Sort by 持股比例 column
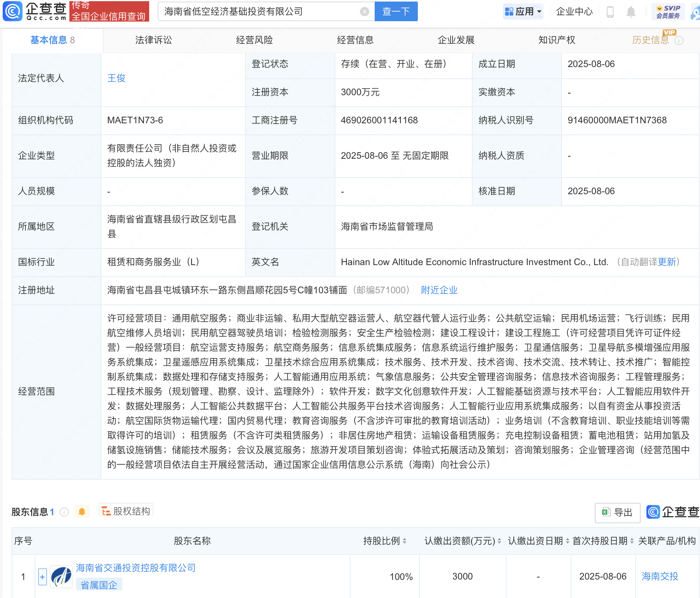The image size is (700, 598). pos(404,541)
